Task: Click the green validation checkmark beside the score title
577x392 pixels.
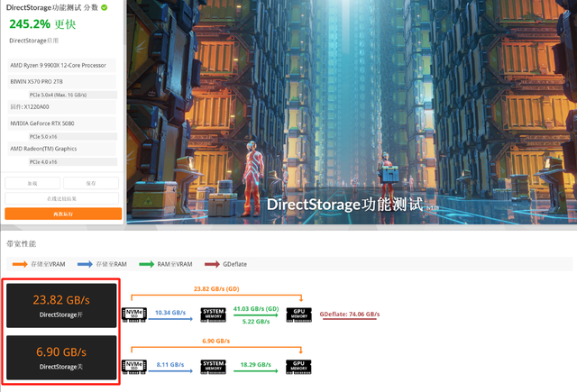Action: coord(105,7)
